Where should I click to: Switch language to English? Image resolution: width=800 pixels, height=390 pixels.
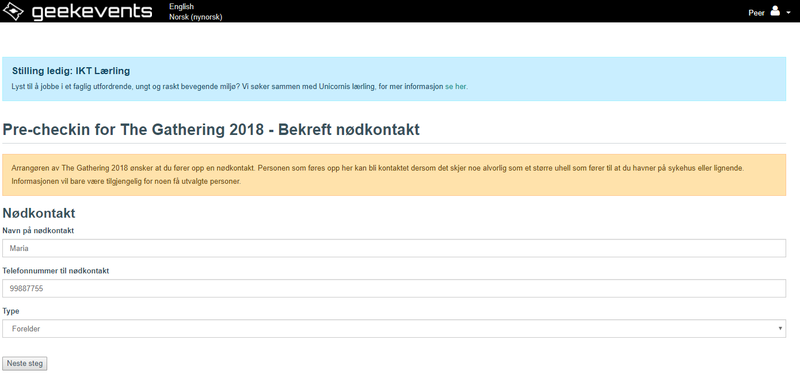coord(181,7)
